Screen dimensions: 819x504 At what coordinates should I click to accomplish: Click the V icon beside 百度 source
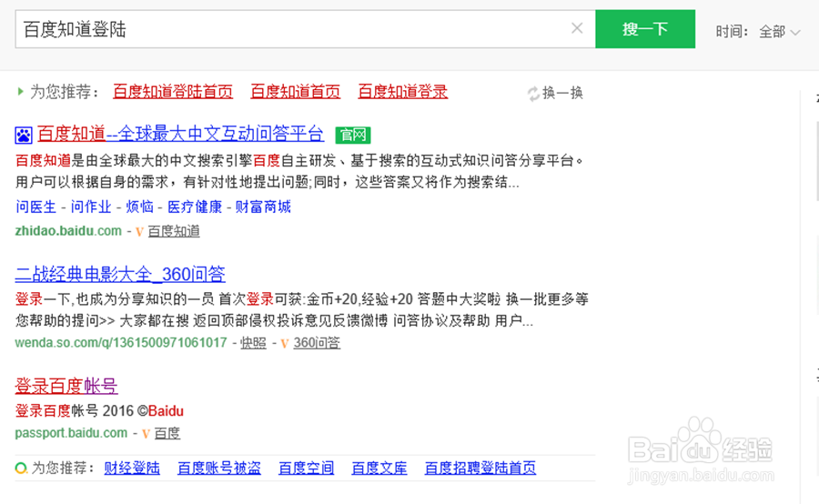[146, 433]
